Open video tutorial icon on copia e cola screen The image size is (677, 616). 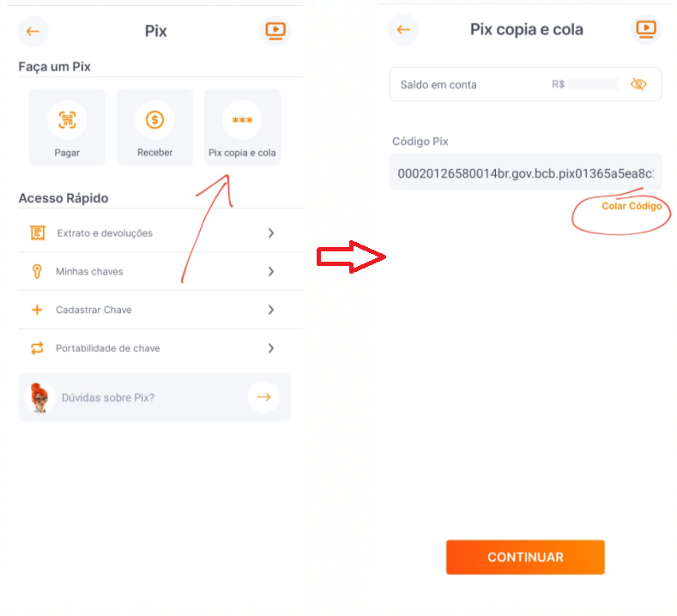(646, 29)
